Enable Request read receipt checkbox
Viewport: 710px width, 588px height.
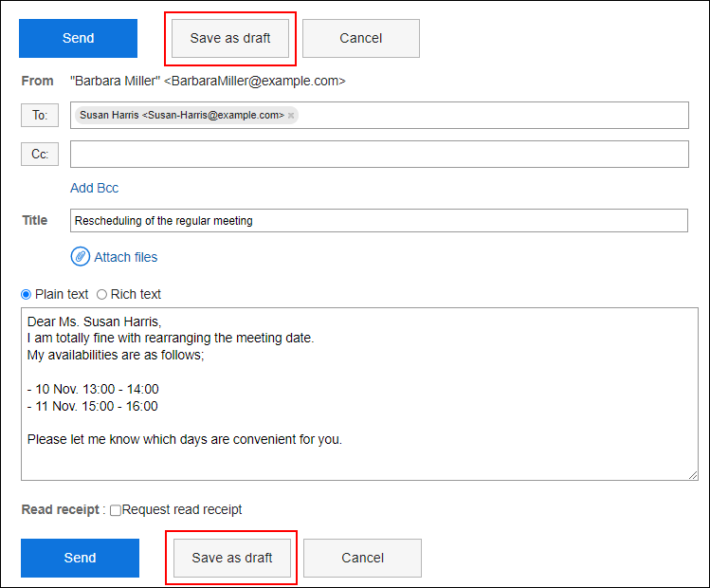click(x=116, y=510)
